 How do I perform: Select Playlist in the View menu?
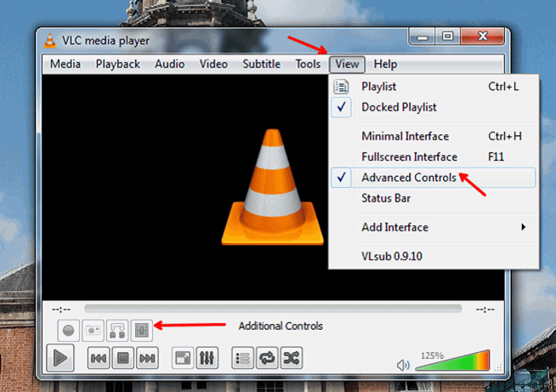click(x=434, y=87)
